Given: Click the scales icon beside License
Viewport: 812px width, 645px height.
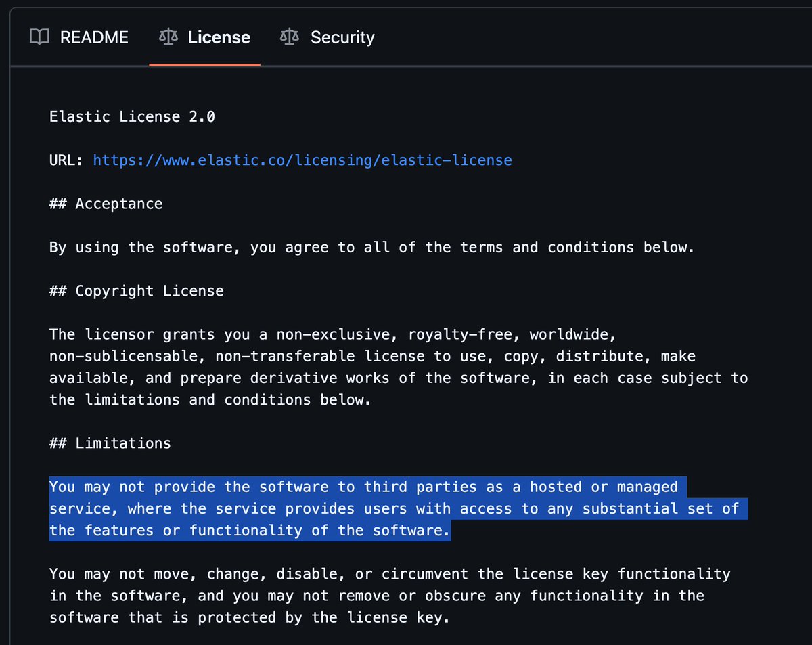Looking at the screenshot, I should [x=168, y=37].
